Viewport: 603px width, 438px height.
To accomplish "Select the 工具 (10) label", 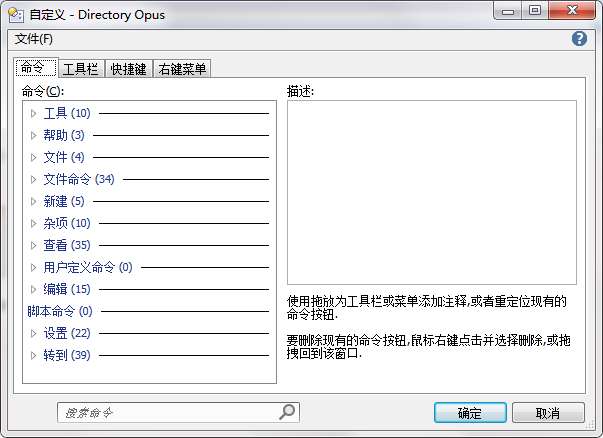I will (x=67, y=113).
